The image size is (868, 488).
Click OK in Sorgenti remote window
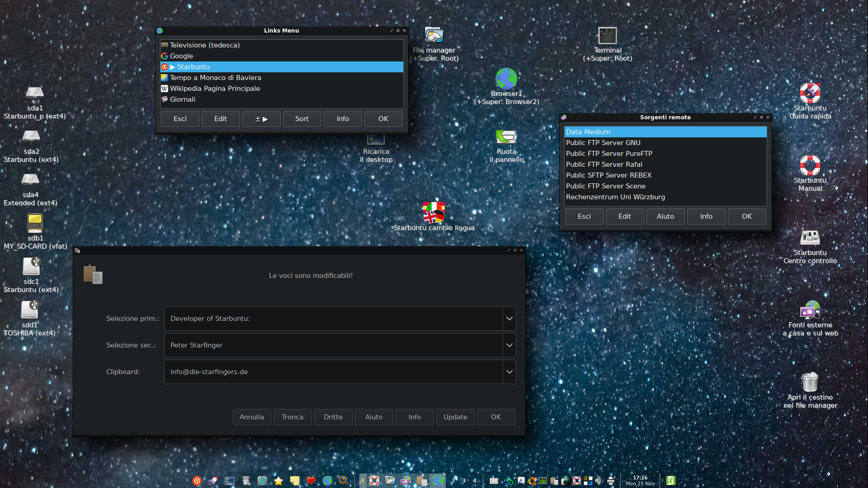[747, 216]
